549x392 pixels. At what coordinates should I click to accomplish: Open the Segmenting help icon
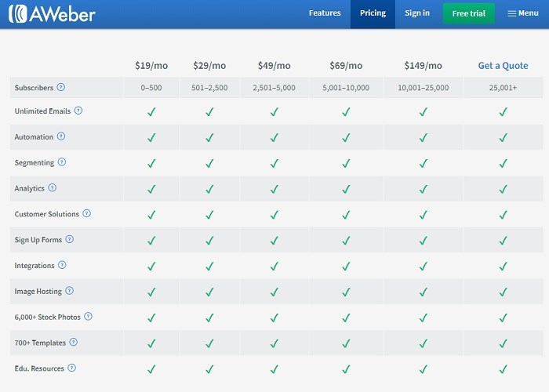(62, 162)
